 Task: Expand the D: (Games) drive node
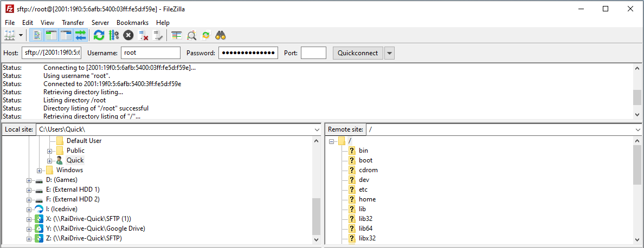tap(29, 180)
